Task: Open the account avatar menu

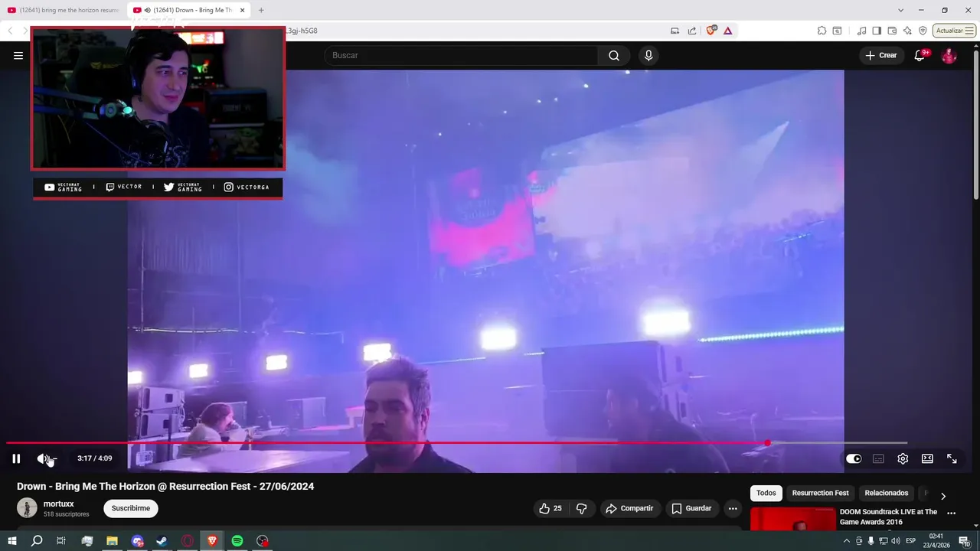Action: tap(949, 55)
